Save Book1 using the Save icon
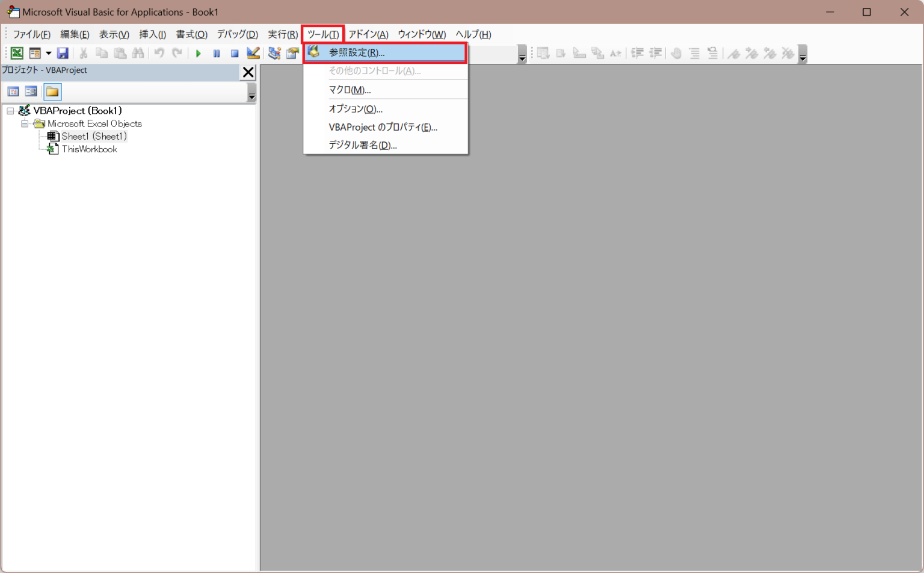Viewport: 924px width, 573px height. coord(63,53)
